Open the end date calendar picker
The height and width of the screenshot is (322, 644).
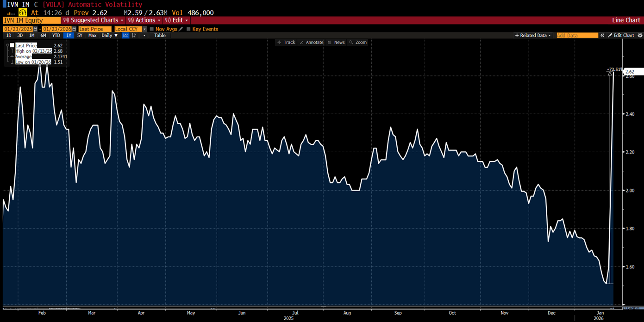(x=74, y=29)
